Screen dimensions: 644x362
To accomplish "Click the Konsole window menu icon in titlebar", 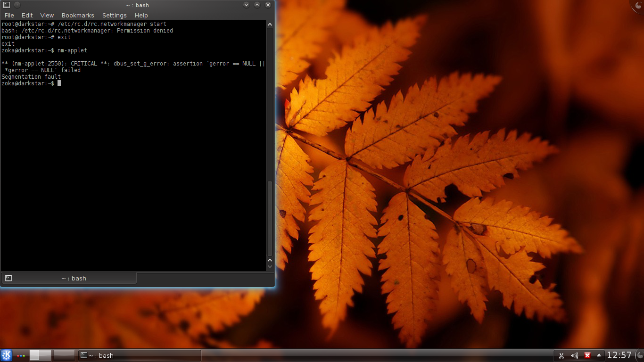I will pos(6,5).
